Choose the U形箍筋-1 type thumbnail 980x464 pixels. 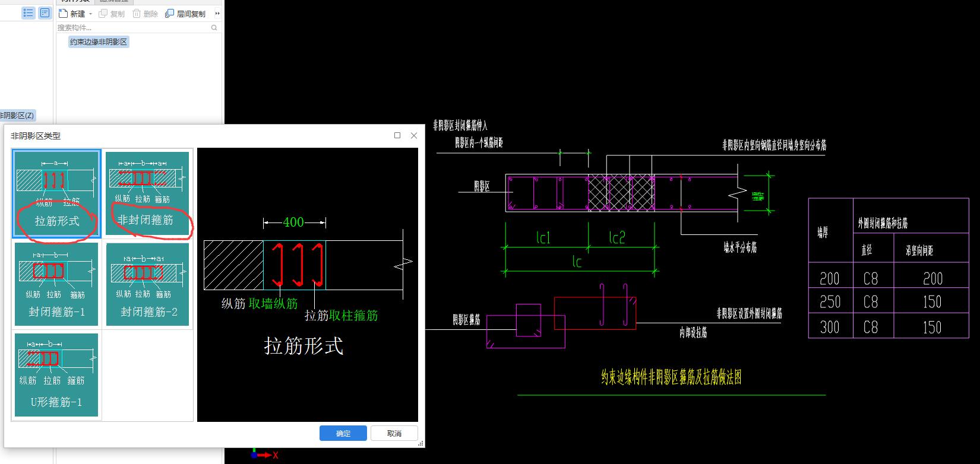[56, 375]
